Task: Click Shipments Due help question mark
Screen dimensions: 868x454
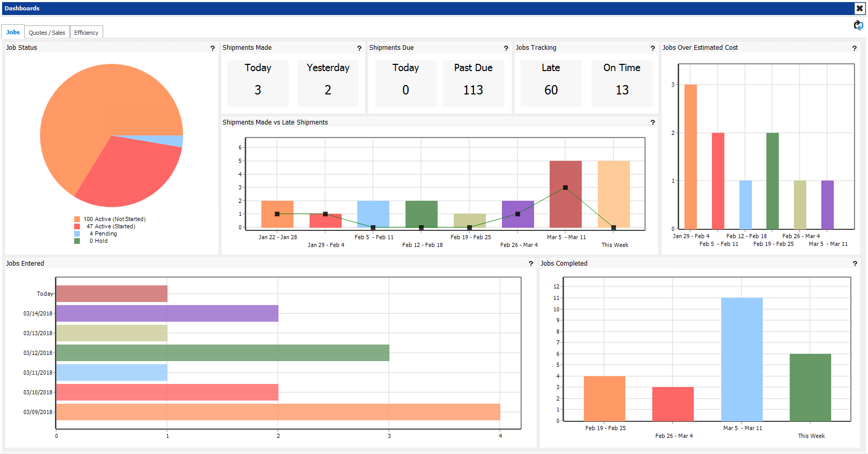Action: coord(506,48)
